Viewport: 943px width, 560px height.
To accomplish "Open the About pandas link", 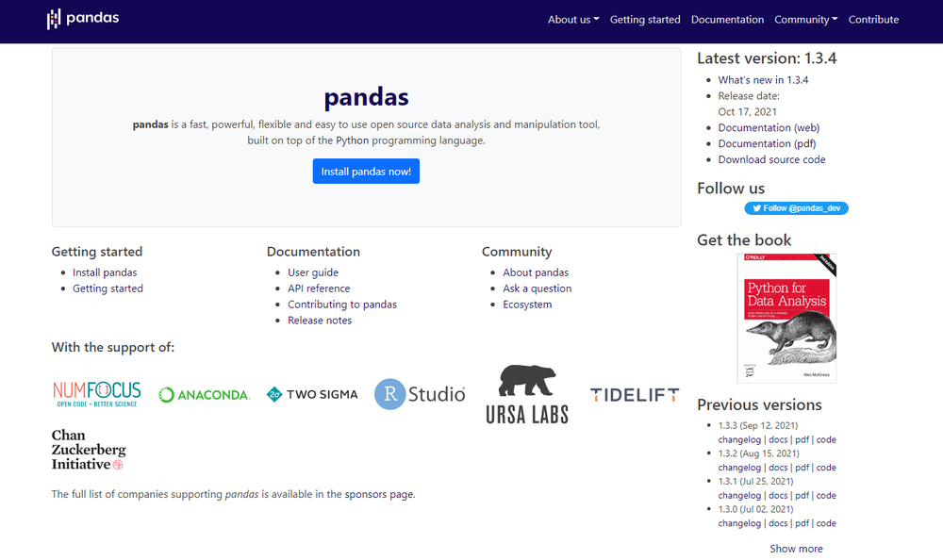I will [x=536, y=272].
